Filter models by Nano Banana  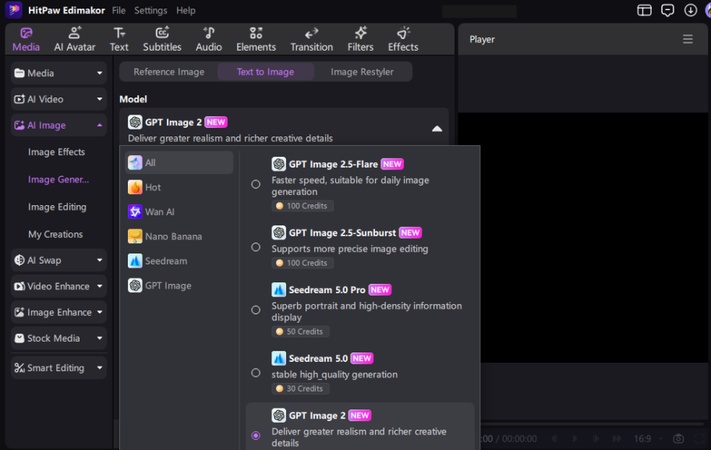click(179, 236)
